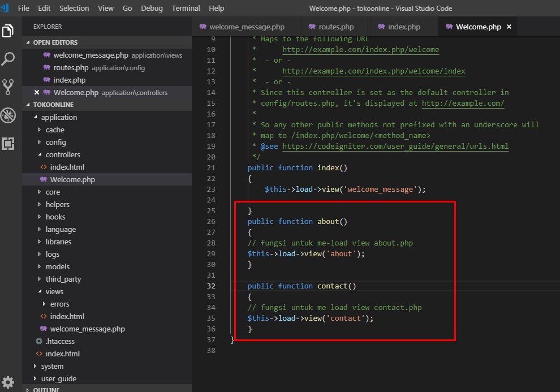The image size is (560, 392).
Task: Click the EXPLORER panel title
Action: (48, 27)
